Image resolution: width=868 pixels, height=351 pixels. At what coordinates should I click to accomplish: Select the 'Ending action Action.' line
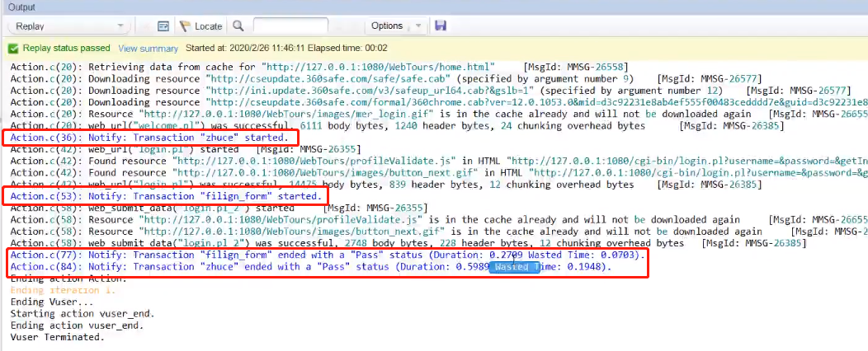[68, 278]
